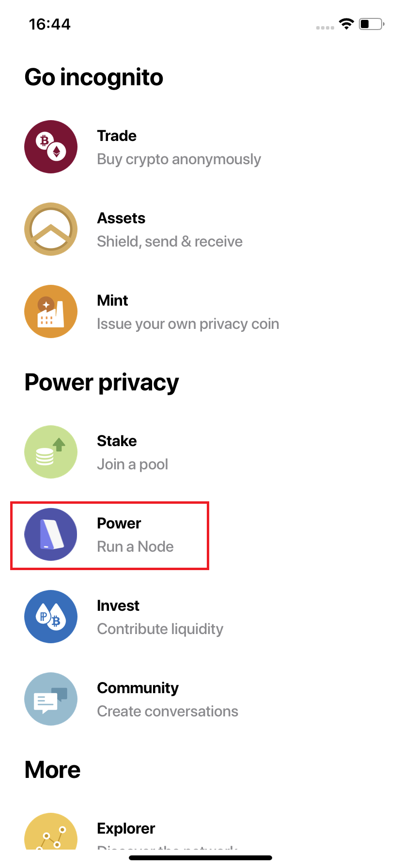Screen dimensions: 401x868
Task: Tap the maroon Trade bitcoin icon
Action: (x=51, y=147)
